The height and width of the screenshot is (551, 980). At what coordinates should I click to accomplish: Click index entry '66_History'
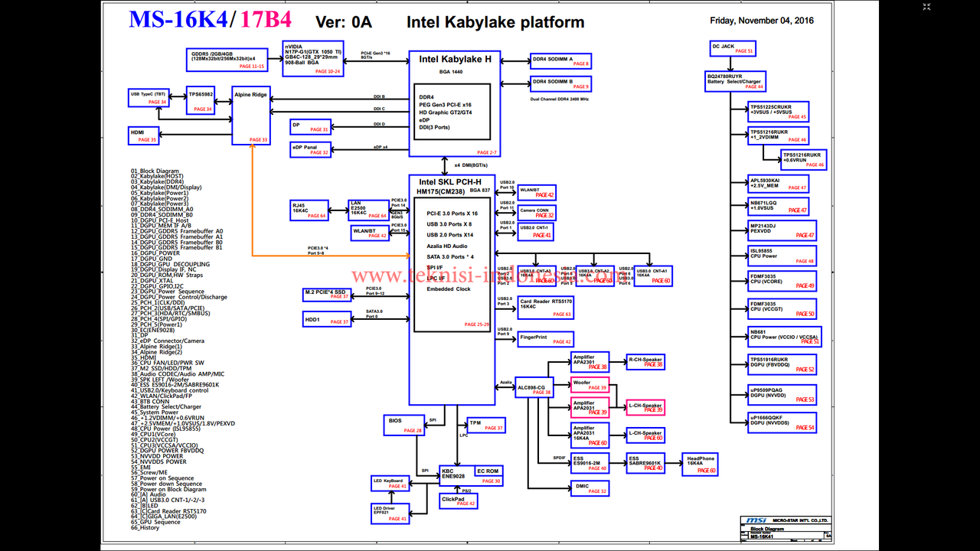click(x=145, y=527)
